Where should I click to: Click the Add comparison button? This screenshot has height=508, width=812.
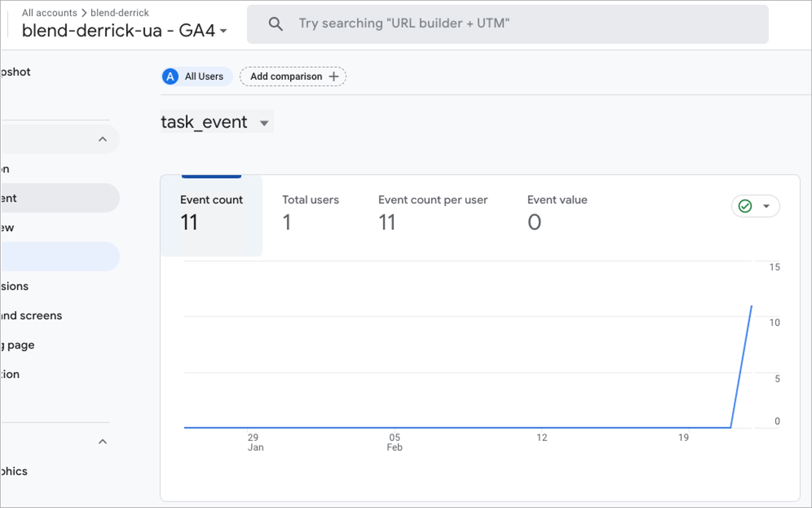pyautogui.click(x=286, y=77)
